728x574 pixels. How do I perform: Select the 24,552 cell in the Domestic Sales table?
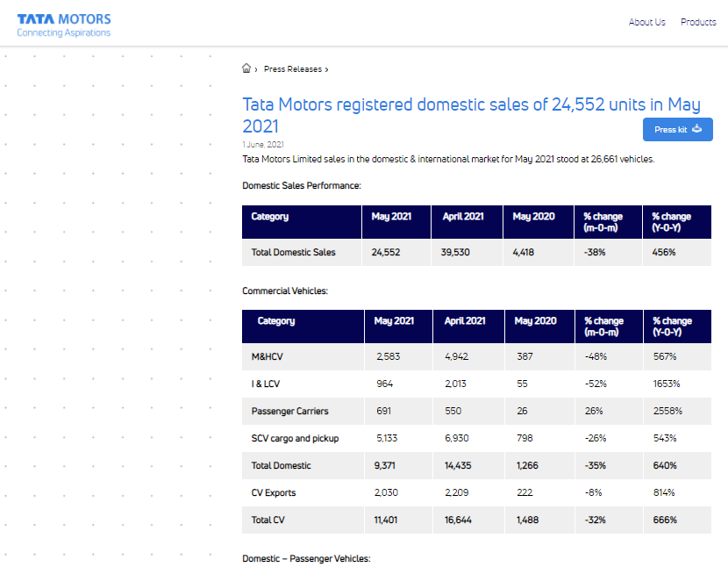click(386, 253)
